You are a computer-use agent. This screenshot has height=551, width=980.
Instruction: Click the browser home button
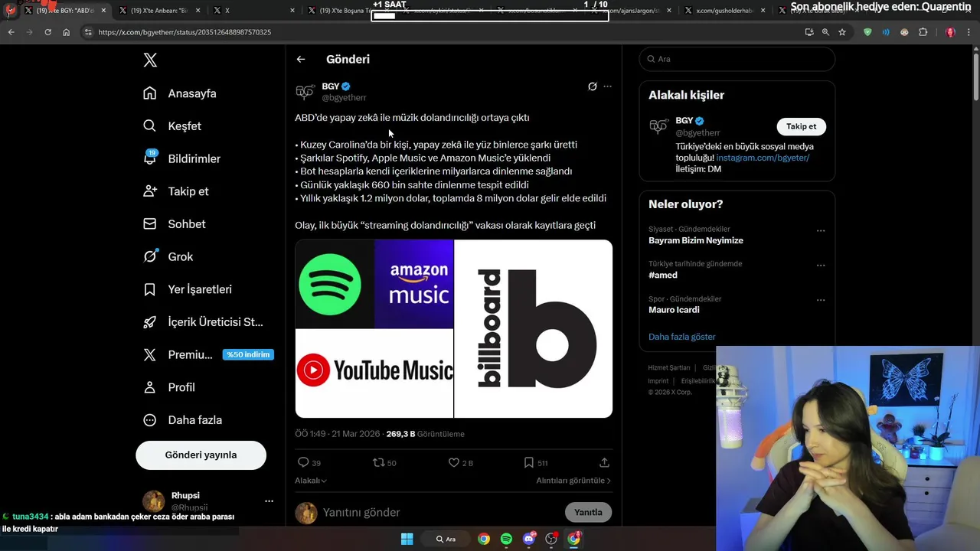point(67,32)
